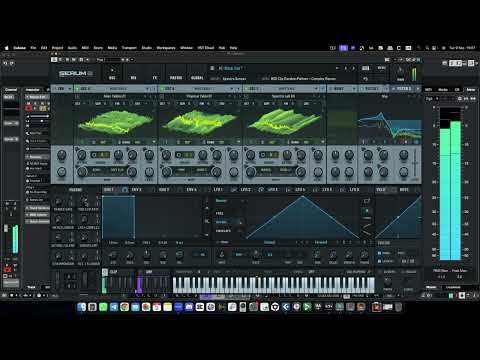Toggle the OSC B enable switch

tap(162, 89)
